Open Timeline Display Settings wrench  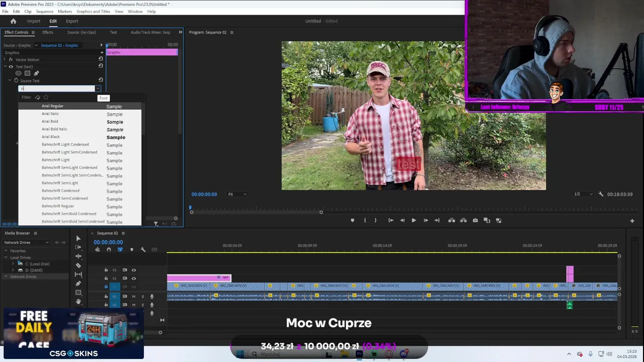click(143, 249)
